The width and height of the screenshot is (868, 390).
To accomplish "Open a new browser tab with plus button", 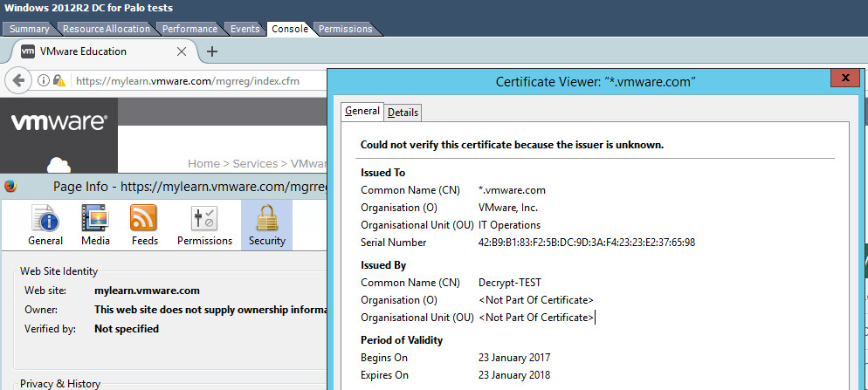I will pos(211,51).
